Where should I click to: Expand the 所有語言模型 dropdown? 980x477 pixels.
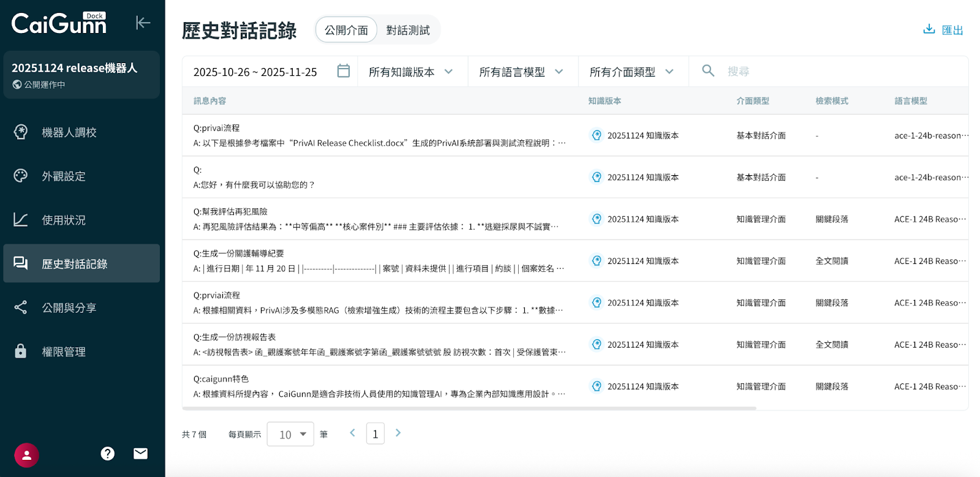pos(522,72)
